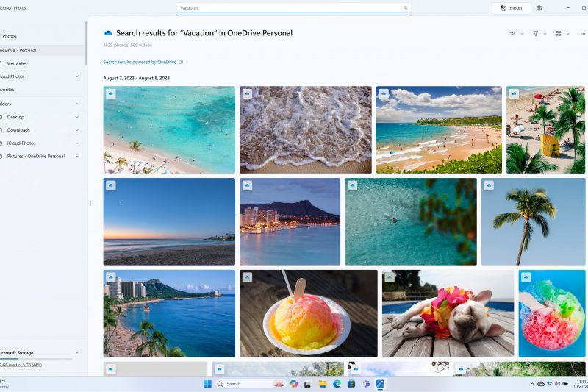588x392 pixels.
Task: Click the volume speaker tray icon
Action: click(557, 384)
